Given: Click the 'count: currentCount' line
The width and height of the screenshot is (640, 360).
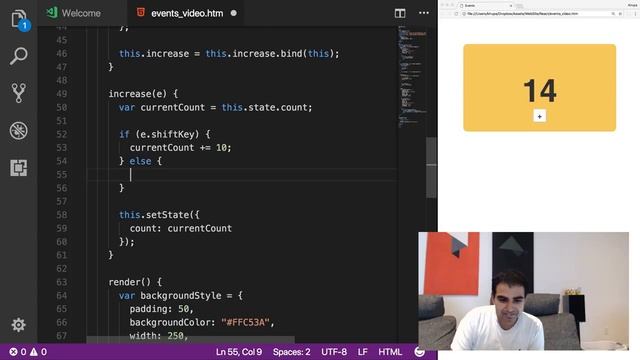Looking at the screenshot, I should click(180, 229).
